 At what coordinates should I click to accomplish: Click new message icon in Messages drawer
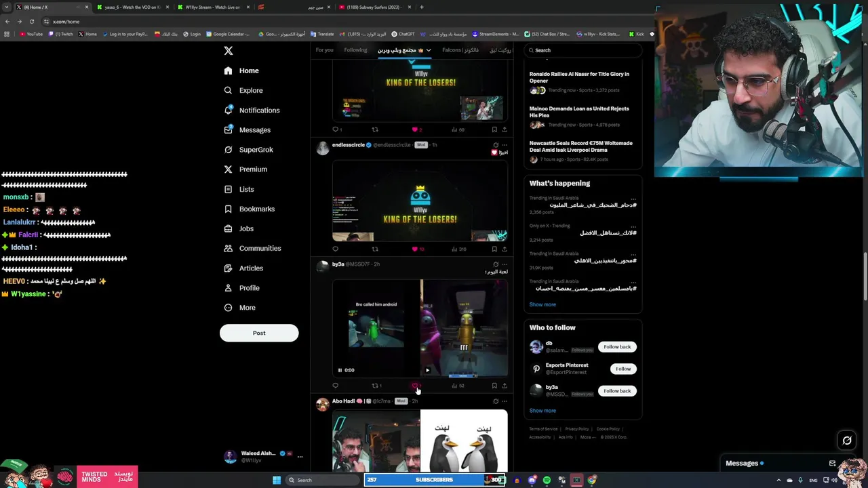coord(832,464)
